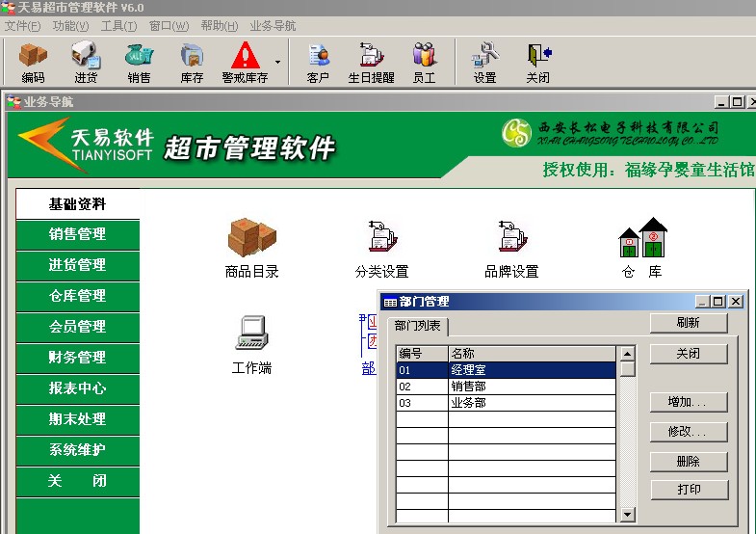Viewport: 756px width, 534px height.
Task: Open the 商品目录 product catalog icon
Action: point(251,246)
